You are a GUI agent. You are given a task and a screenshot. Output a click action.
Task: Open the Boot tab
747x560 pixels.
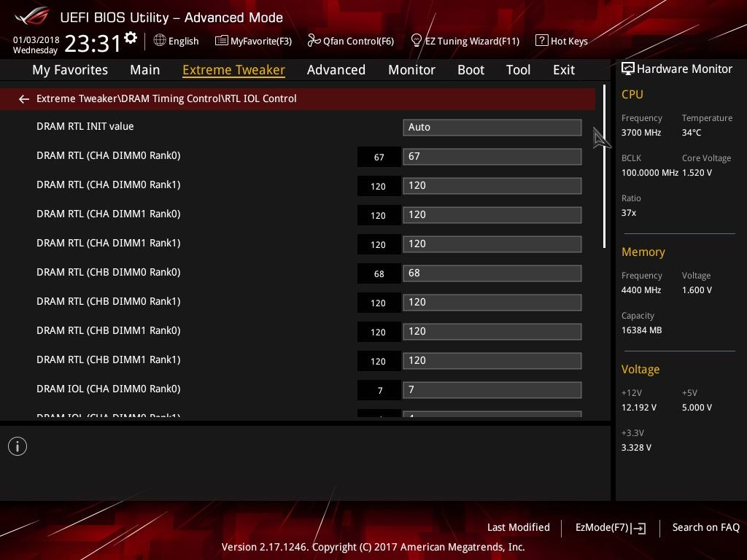pos(471,70)
